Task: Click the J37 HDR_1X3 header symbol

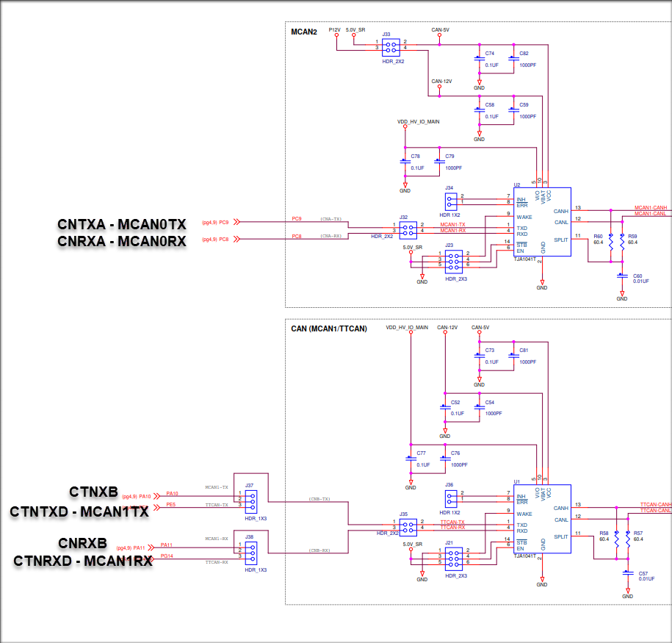Action: (x=251, y=501)
